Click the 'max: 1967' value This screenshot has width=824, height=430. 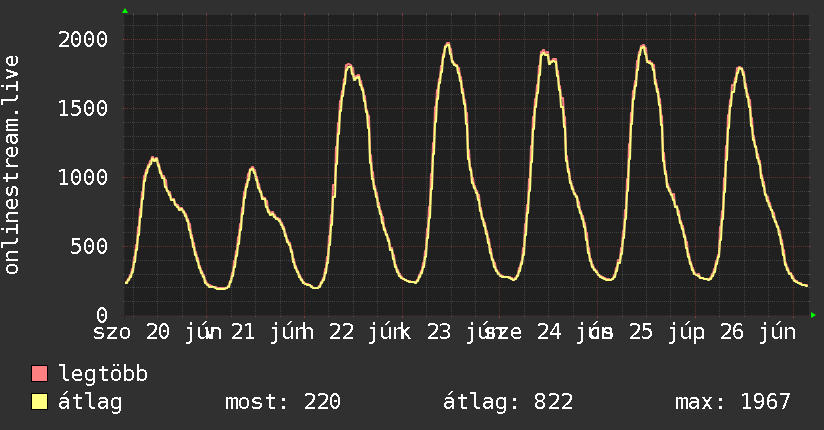(733, 402)
